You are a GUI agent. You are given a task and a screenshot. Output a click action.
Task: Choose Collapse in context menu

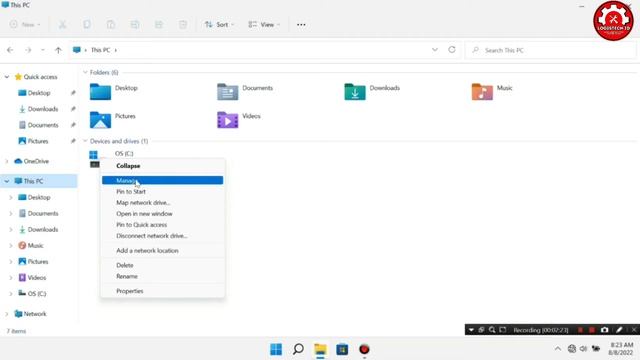coord(162,166)
